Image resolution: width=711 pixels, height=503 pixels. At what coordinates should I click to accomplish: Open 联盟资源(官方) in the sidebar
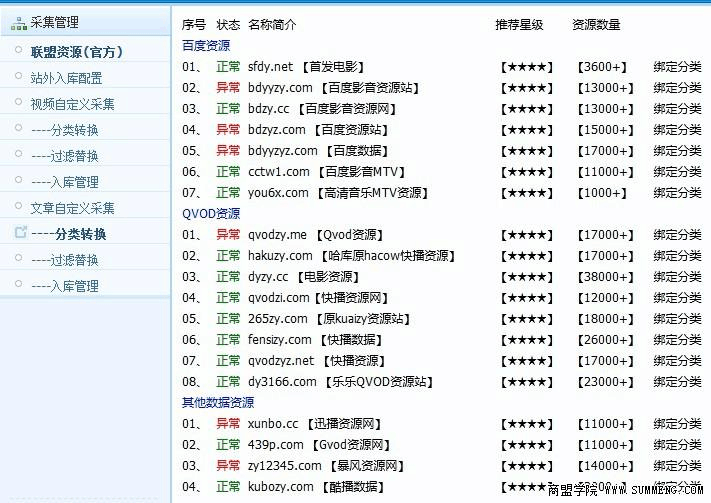click(77, 52)
